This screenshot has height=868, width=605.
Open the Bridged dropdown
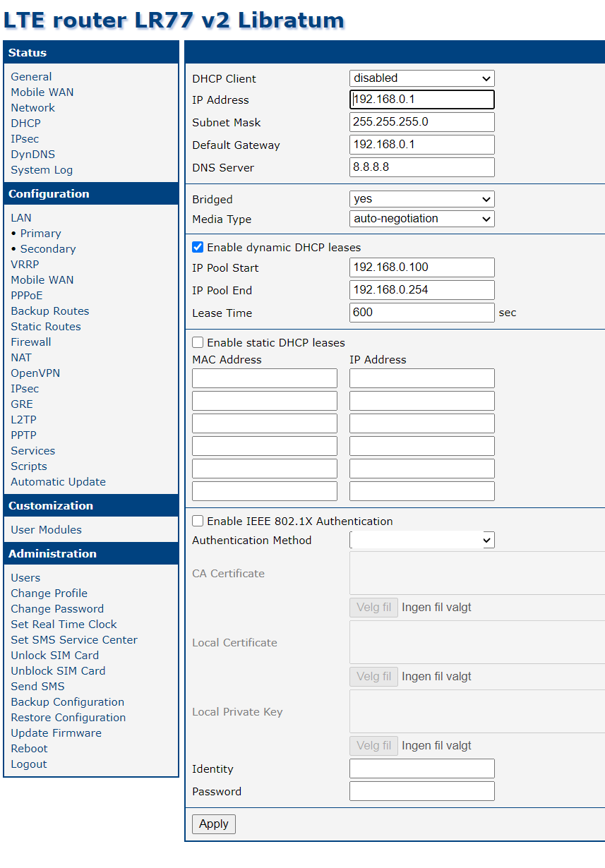(422, 199)
